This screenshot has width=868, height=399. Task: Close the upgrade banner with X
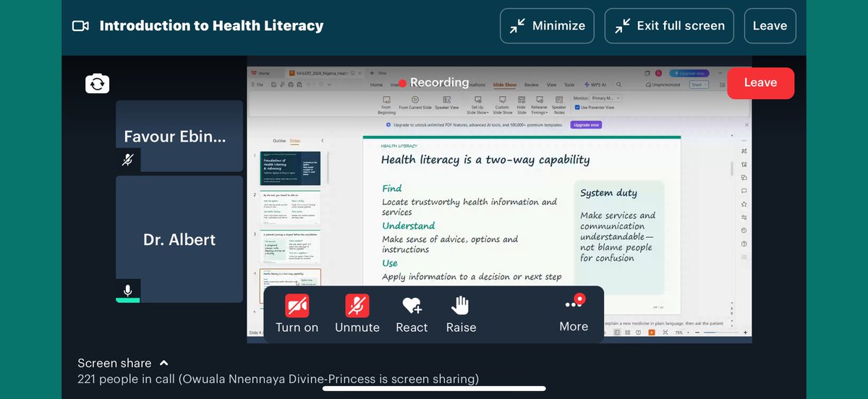point(746,124)
